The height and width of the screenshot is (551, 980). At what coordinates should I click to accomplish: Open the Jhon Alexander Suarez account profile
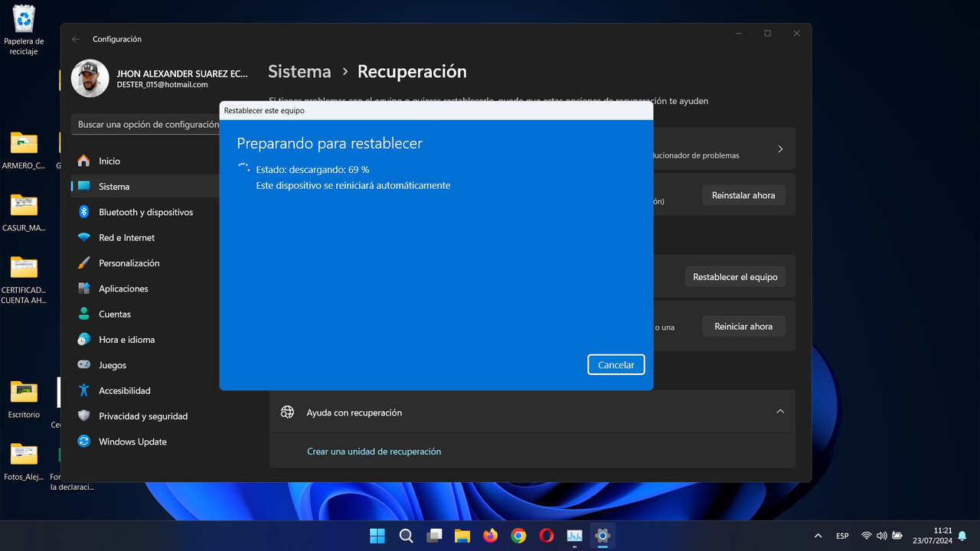(159, 78)
